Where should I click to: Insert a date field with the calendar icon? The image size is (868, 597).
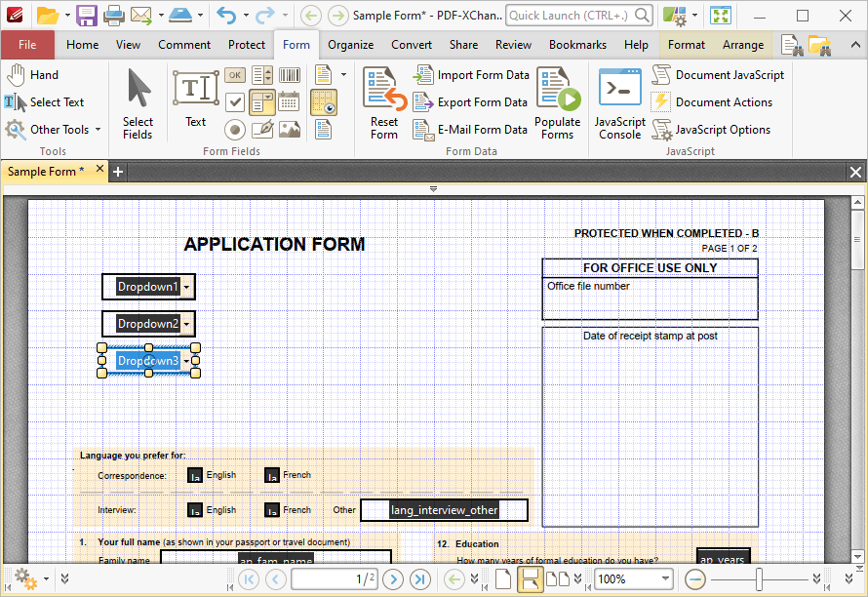(289, 102)
